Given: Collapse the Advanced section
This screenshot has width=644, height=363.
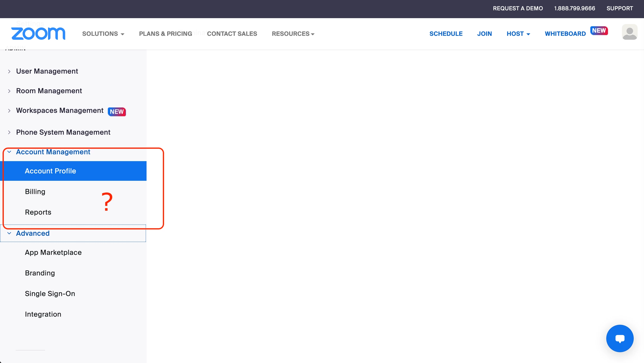Looking at the screenshot, I should click(33, 233).
